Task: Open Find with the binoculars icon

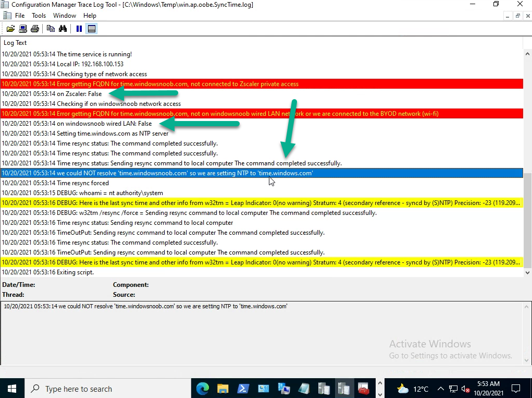Action: pyautogui.click(x=63, y=29)
